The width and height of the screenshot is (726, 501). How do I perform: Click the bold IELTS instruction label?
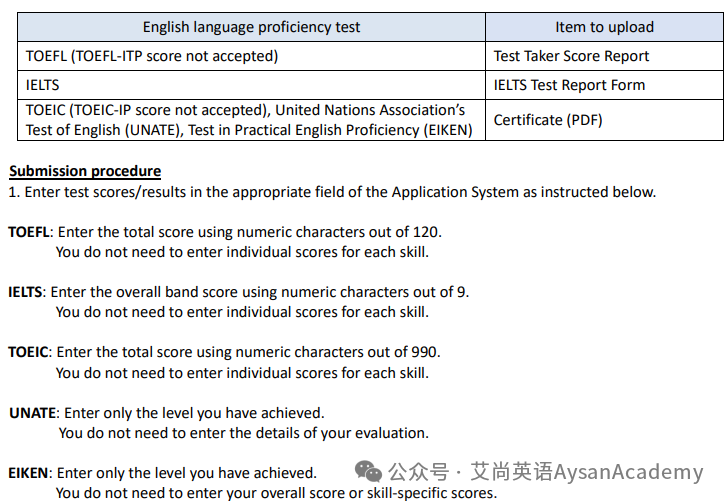pos(25,292)
